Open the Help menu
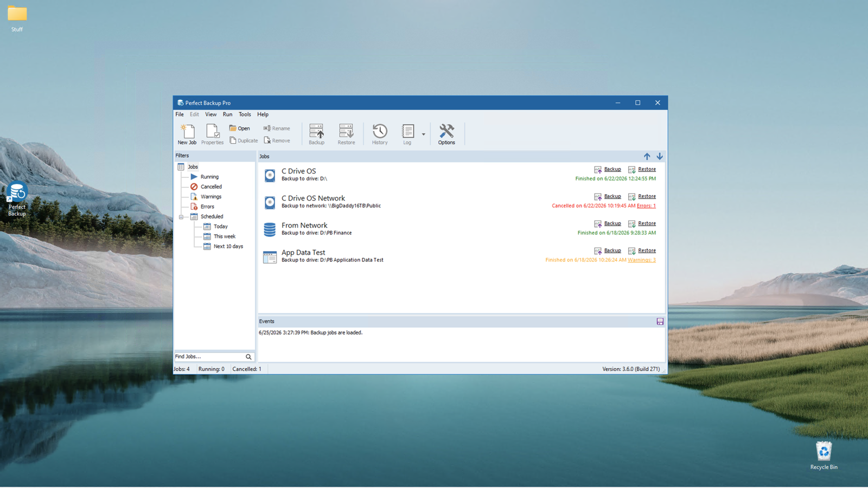The image size is (868, 488). point(263,114)
